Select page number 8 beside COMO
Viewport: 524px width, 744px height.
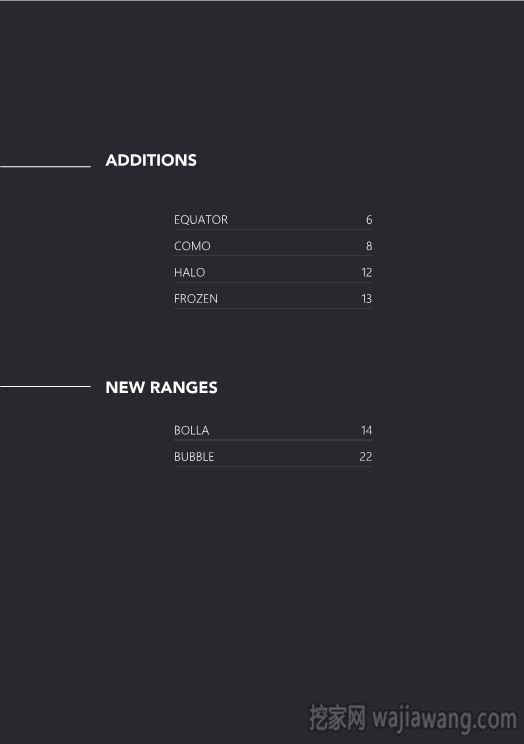pos(369,246)
